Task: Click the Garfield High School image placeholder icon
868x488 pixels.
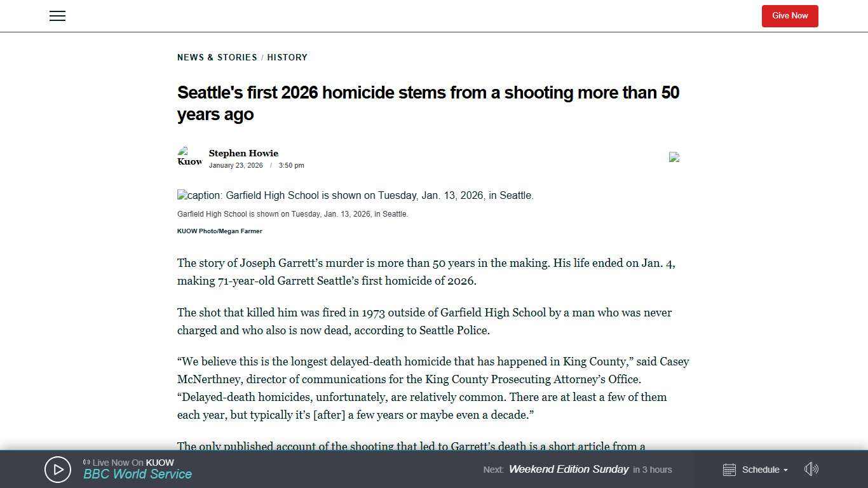Action: click(x=181, y=195)
